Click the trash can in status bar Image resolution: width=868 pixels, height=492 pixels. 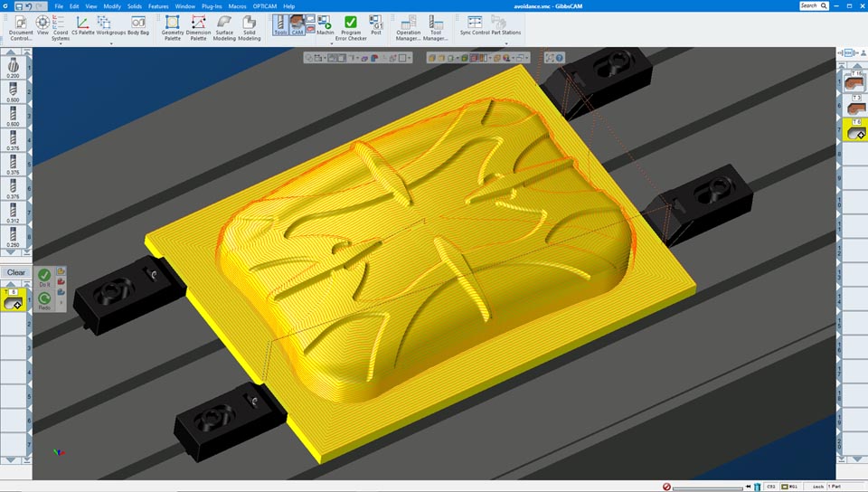(x=757, y=487)
